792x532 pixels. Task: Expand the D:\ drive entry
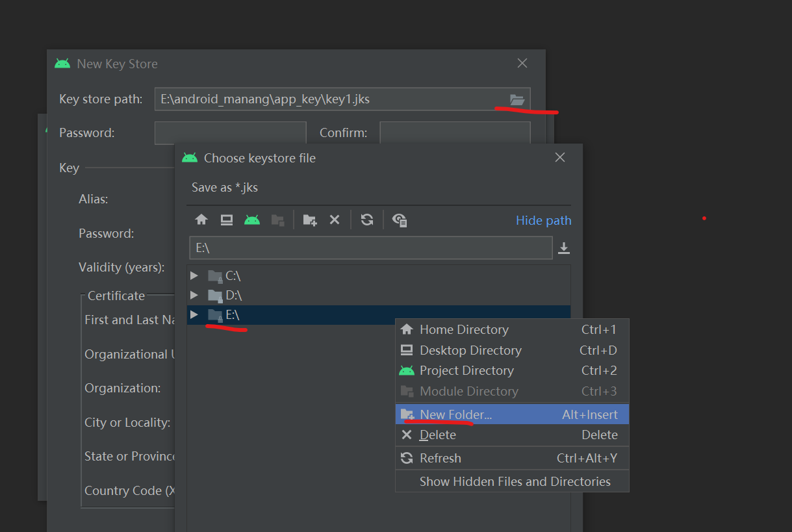[x=194, y=295]
